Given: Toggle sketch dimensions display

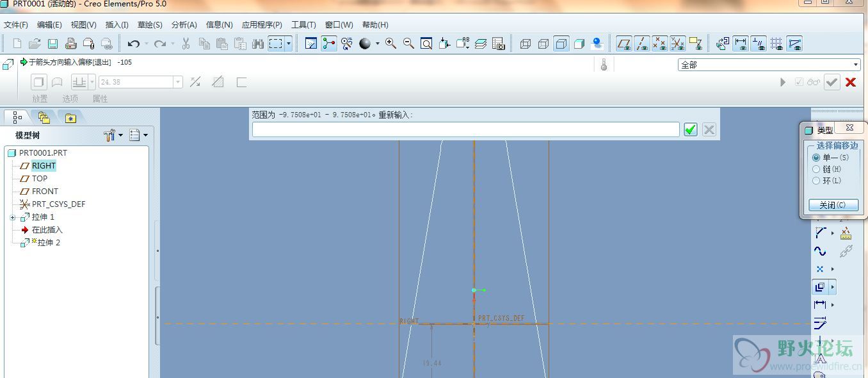Looking at the screenshot, I should pos(741,44).
